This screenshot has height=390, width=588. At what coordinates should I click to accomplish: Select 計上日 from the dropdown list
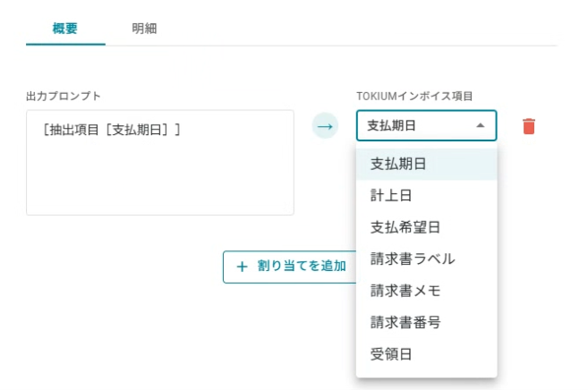coord(391,195)
